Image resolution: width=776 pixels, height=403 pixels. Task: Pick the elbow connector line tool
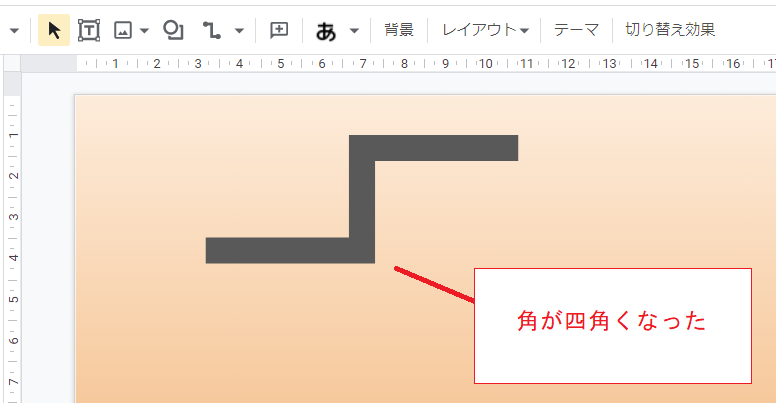212,30
